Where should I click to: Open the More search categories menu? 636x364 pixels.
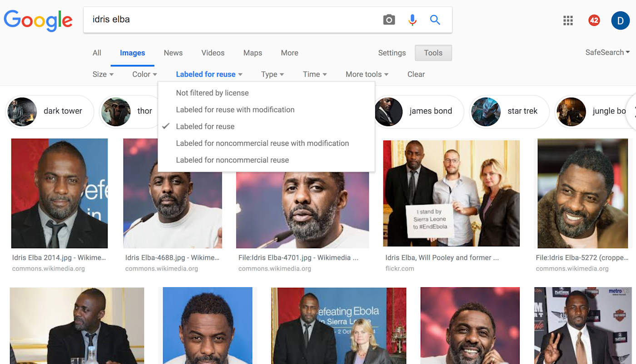coord(289,53)
